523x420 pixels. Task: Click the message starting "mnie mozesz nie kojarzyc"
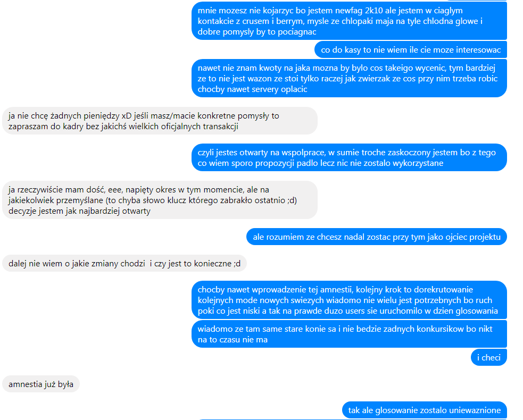coord(349,21)
